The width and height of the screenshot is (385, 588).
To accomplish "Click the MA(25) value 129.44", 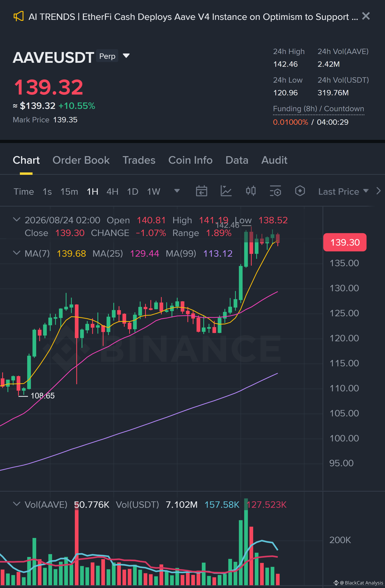I will (x=144, y=253).
